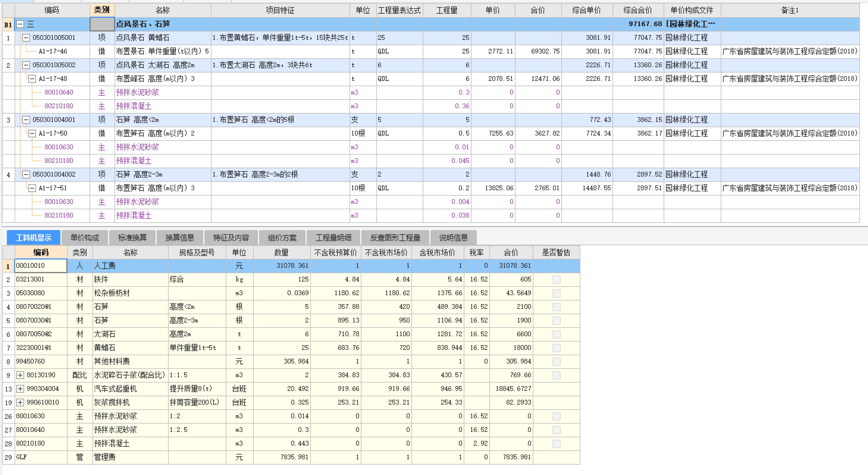Switch to the 单价构成 tab
Image resolution: width=868 pixels, height=475 pixels.
[x=84, y=238]
